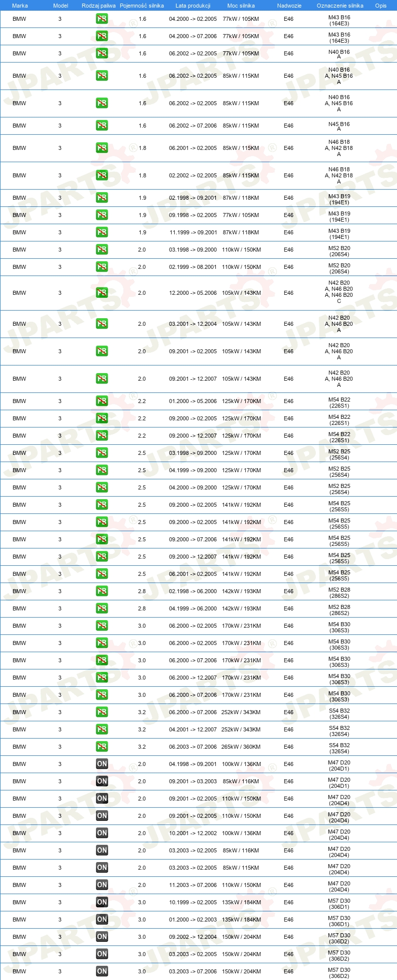Click the ON icon in the 09.2001 -> 03.2003 row

[102, 782]
